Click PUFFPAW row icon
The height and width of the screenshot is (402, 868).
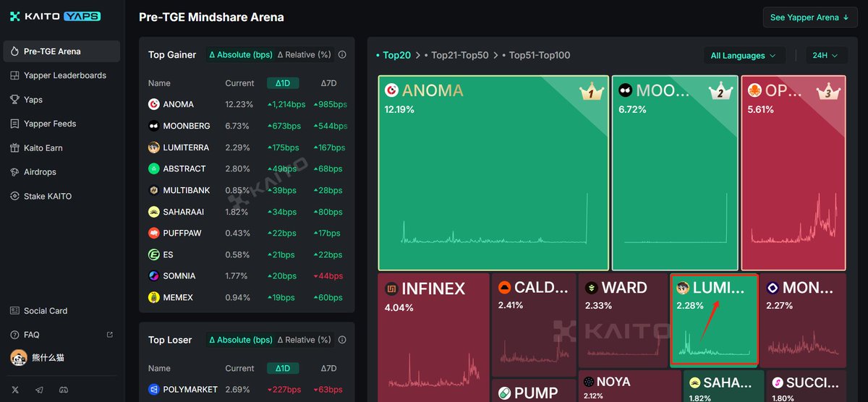click(x=153, y=233)
